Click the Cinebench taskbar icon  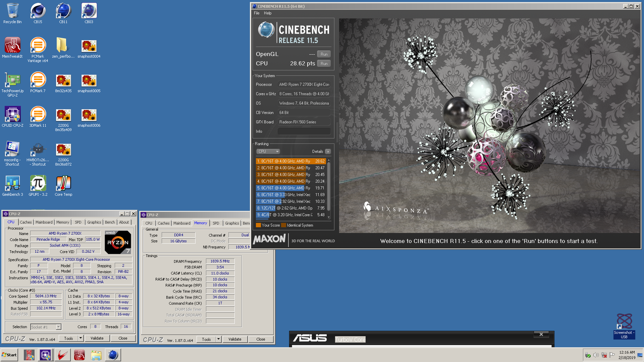(113, 355)
